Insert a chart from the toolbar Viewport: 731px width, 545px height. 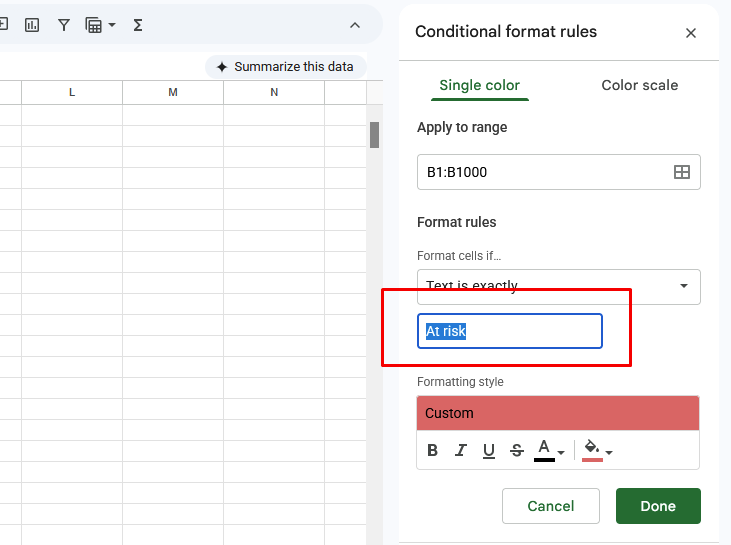pyautogui.click(x=32, y=25)
